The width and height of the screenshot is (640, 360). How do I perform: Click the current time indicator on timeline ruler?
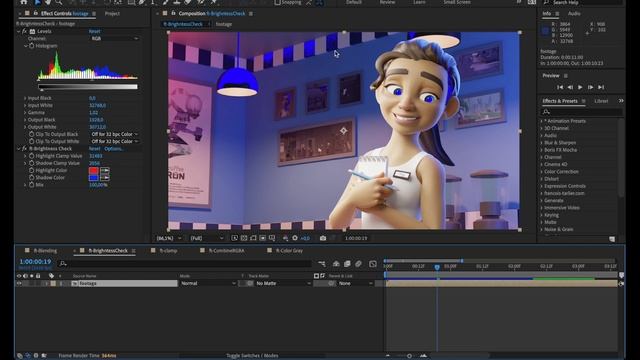coord(437,267)
